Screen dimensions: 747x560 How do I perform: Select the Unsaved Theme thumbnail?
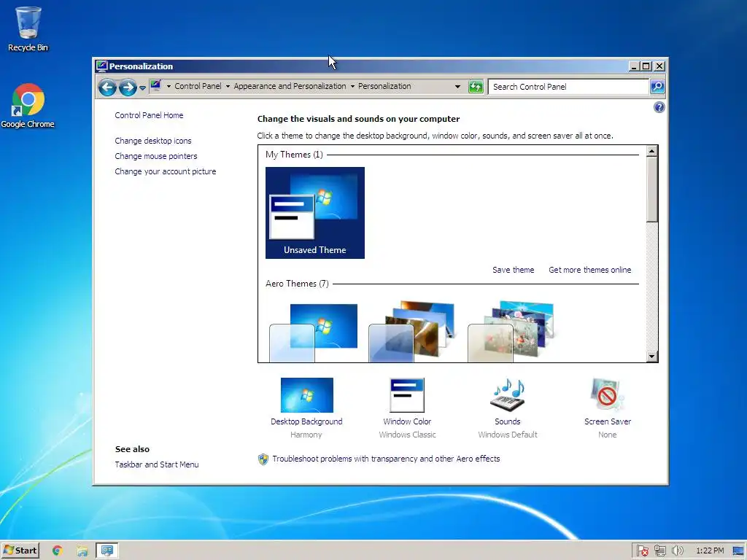coord(315,213)
